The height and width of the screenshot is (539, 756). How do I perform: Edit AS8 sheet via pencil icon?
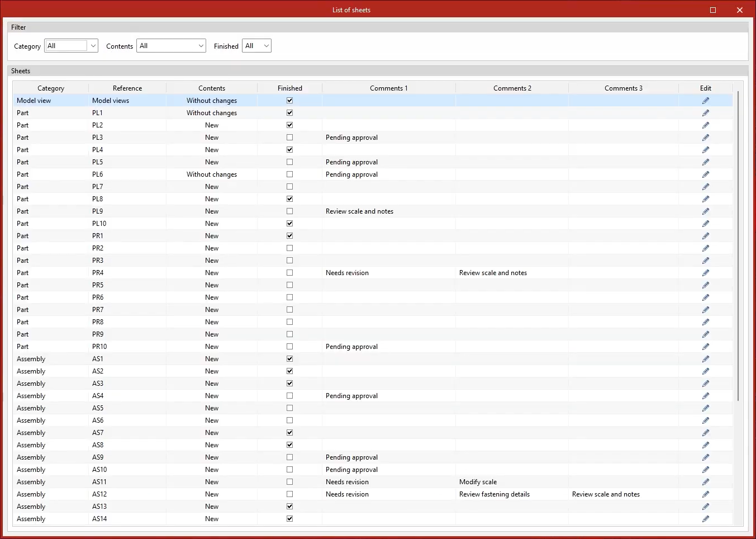click(x=706, y=445)
